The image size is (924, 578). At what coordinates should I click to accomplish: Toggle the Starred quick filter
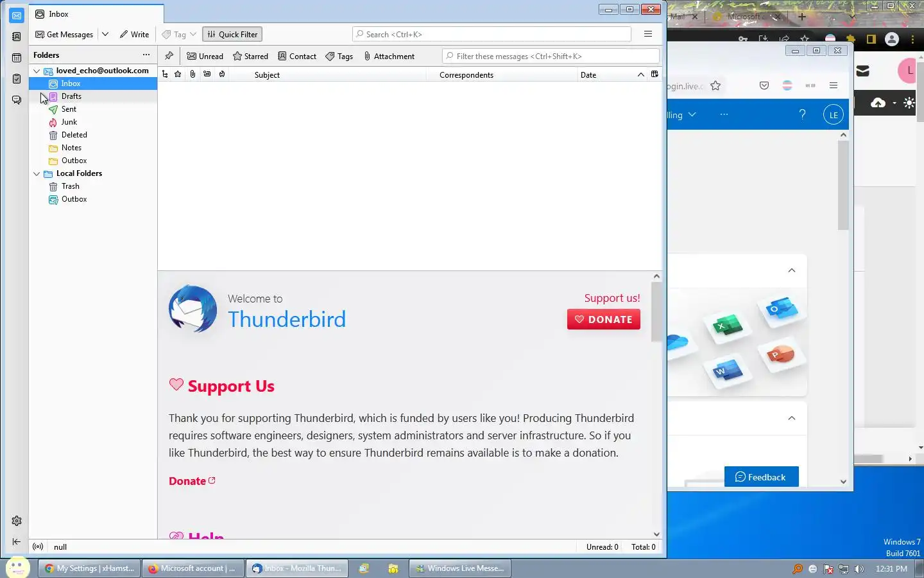[x=250, y=57]
